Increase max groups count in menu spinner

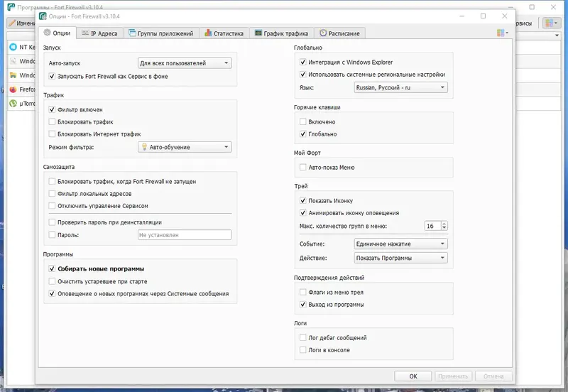click(x=444, y=224)
